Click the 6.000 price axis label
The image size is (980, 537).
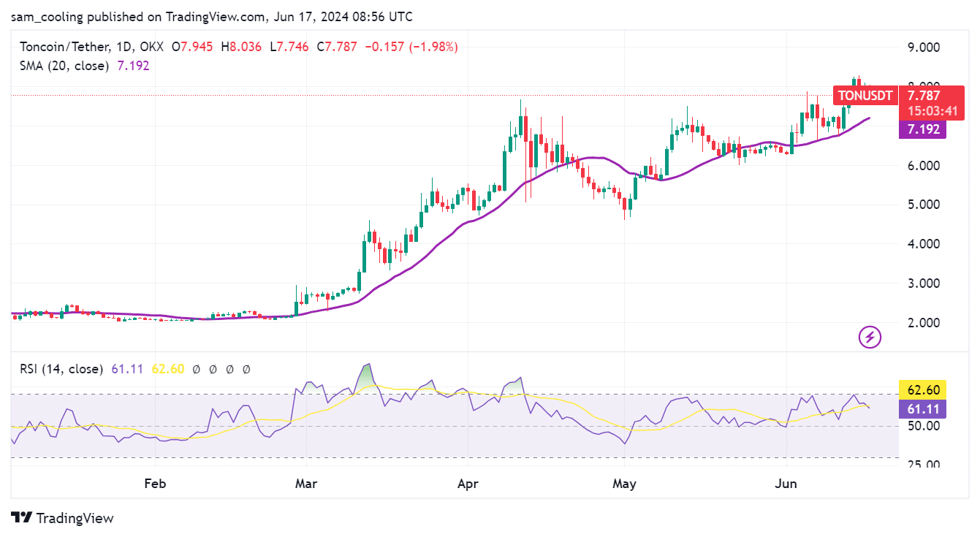[x=924, y=166]
